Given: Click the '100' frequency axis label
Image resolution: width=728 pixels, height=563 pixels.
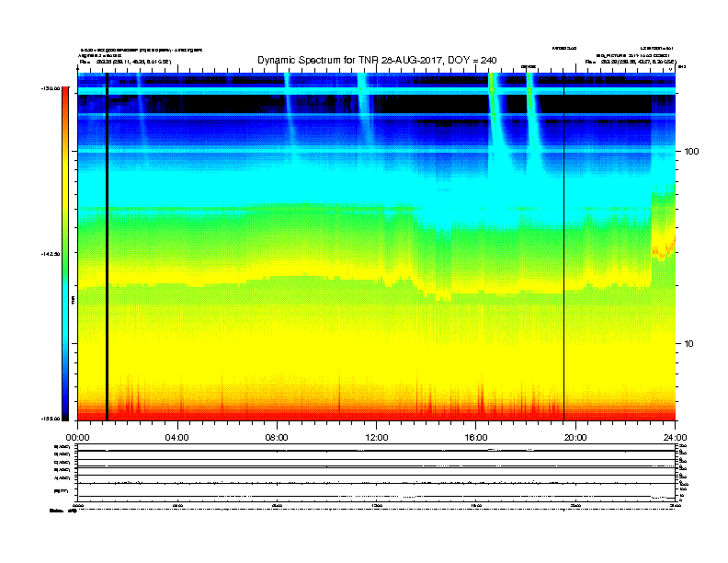Looking at the screenshot, I should (691, 152).
